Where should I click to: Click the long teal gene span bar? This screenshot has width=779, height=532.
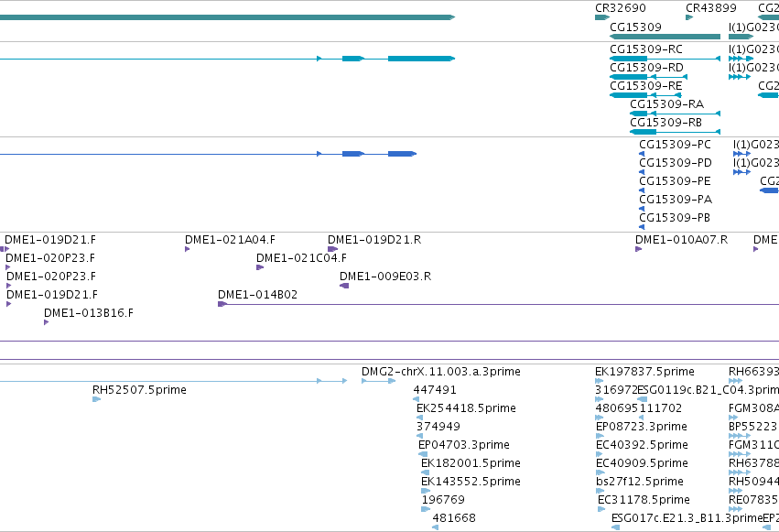coord(227,17)
